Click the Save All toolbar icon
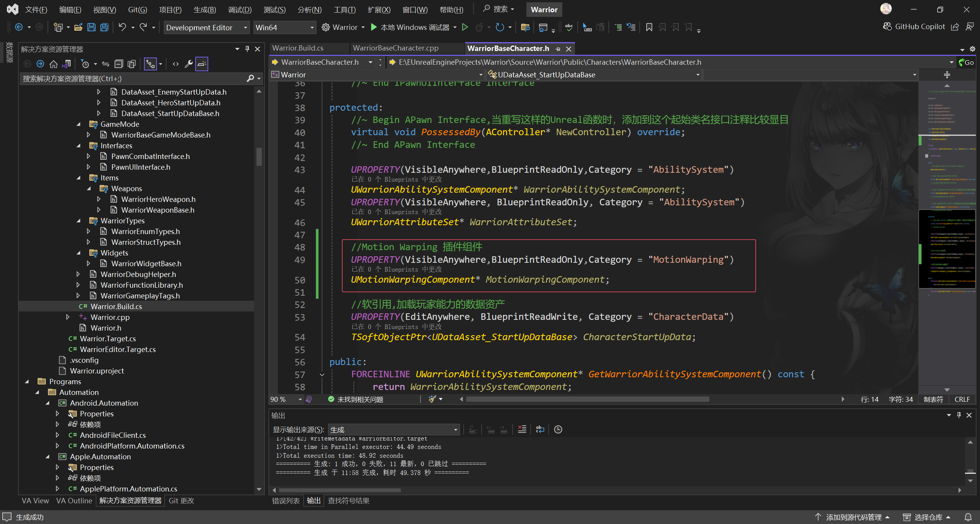 point(105,27)
